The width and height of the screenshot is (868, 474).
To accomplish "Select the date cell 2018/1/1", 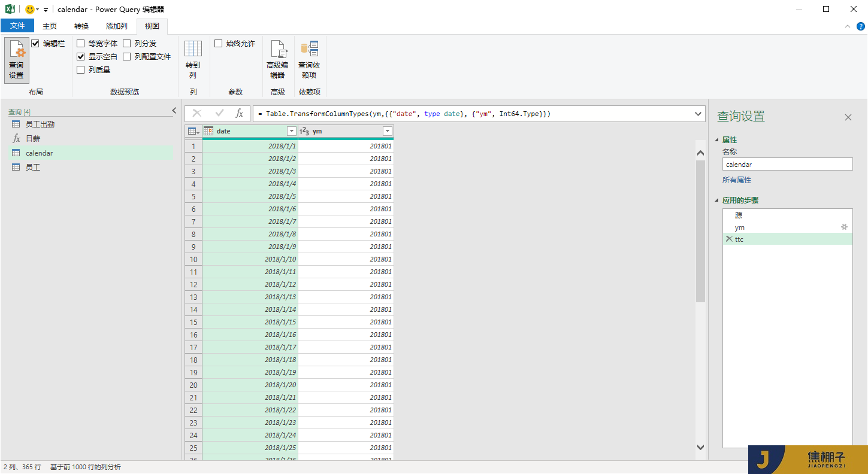I will click(x=250, y=146).
